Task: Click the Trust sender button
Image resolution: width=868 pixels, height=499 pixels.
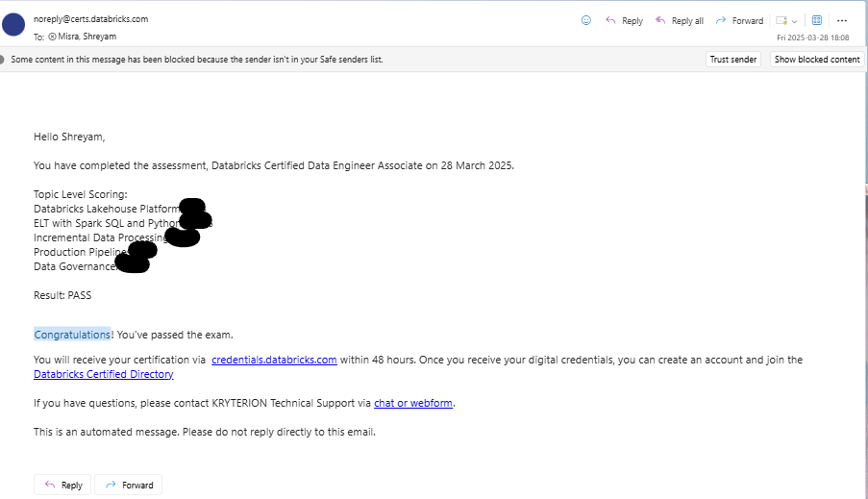Action: tap(732, 60)
